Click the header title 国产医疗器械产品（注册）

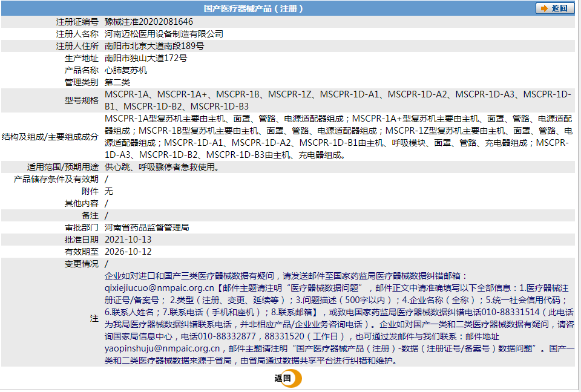pyautogui.click(x=254, y=8)
